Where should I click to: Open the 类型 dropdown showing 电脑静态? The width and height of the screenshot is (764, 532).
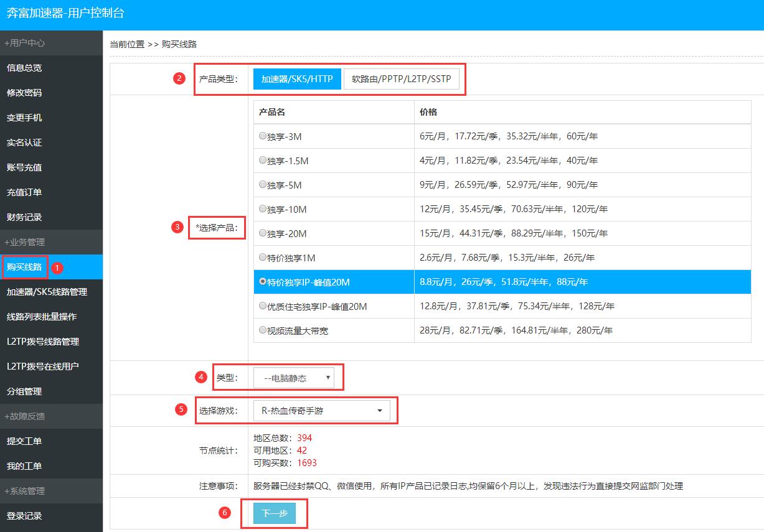coord(294,378)
